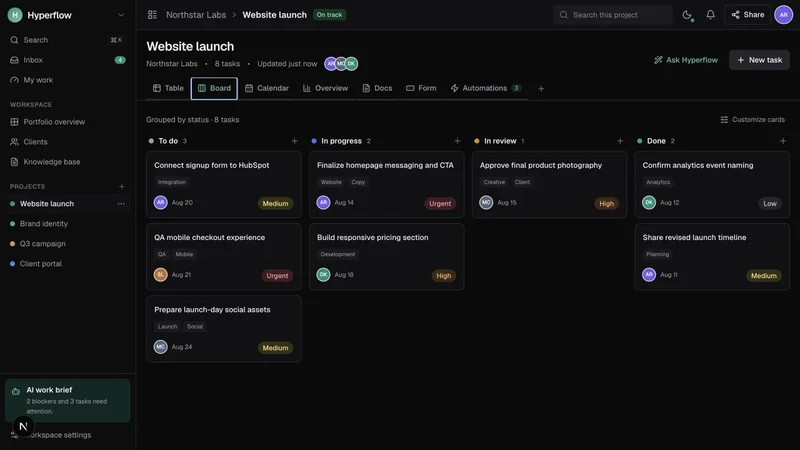Viewport: 800px width, 450px height.
Task: Open notifications using the bell icon
Action: click(710, 15)
